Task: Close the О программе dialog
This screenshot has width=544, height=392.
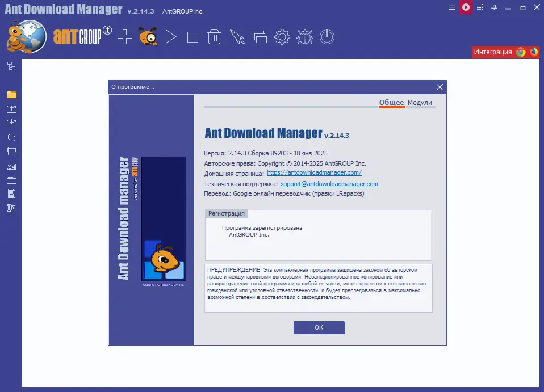Action: (x=440, y=87)
